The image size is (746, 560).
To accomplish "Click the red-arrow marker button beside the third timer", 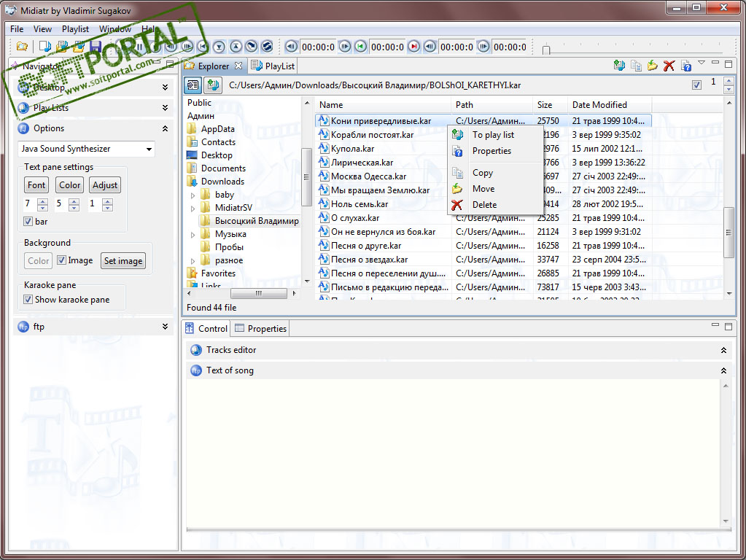I will click(414, 47).
